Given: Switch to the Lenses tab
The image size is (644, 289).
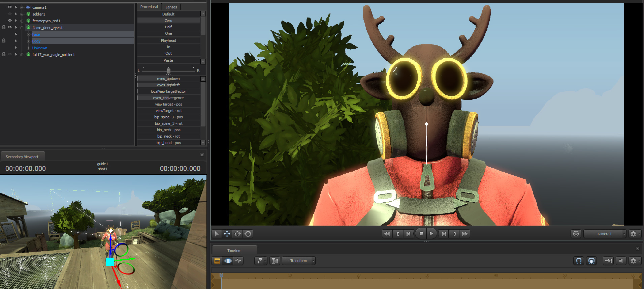Looking at the screenshot, I should [x=171, y=7].
